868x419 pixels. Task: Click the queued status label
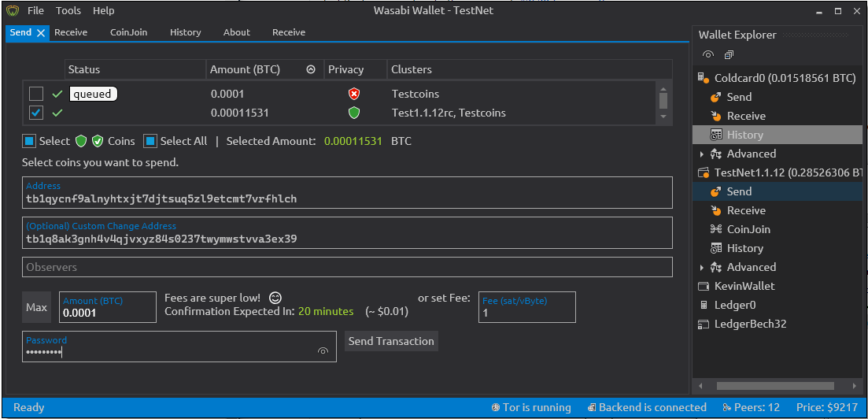coord(94,95)
